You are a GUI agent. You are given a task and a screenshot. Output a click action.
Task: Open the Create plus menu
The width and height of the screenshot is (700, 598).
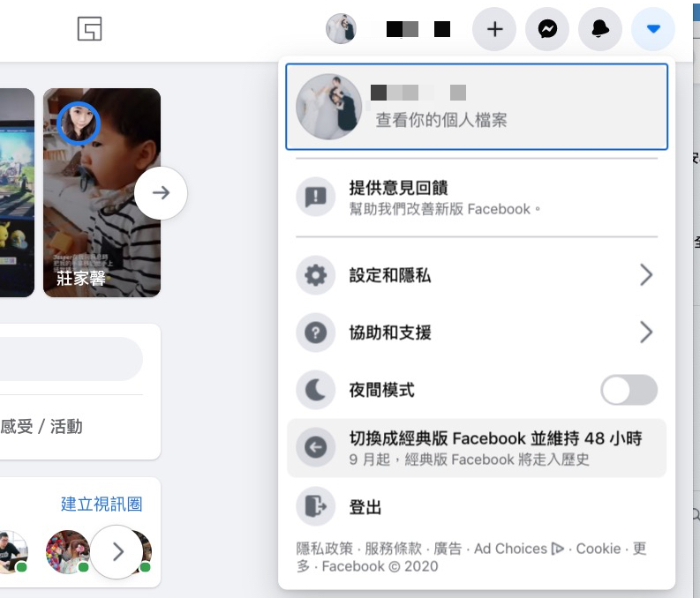pyautogui.click(x=494, y=29)
